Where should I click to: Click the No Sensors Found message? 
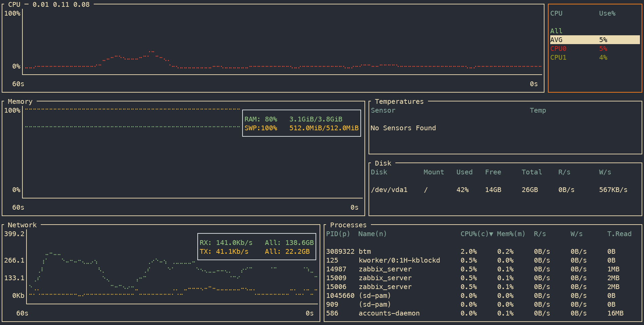pos(403,128)
